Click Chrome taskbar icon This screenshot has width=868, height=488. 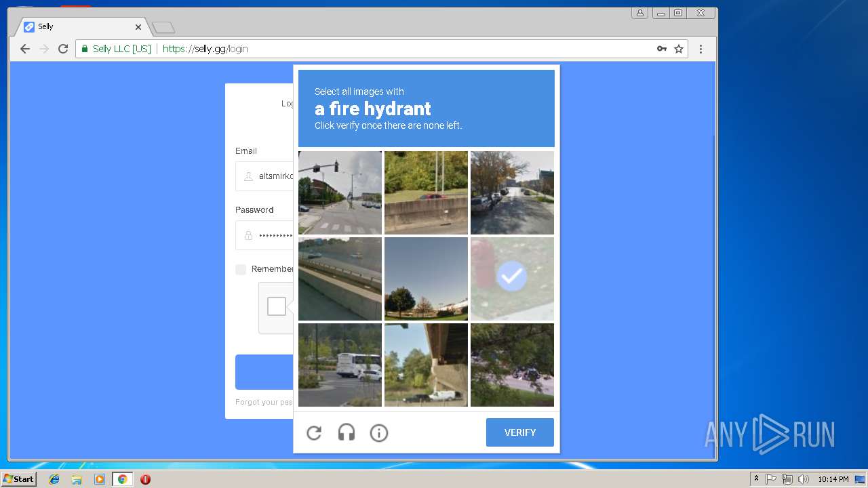click(x=122, y=479)
